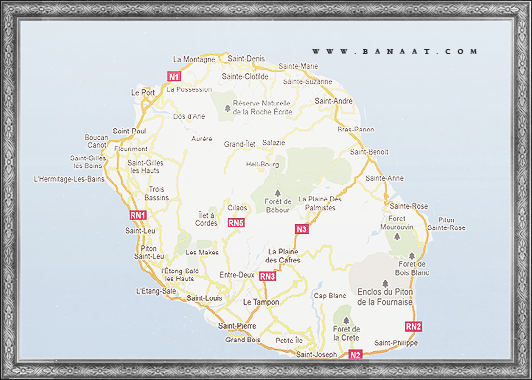
Task: Click the N1 road badge near La Possession
Action: tap(174, 76)
